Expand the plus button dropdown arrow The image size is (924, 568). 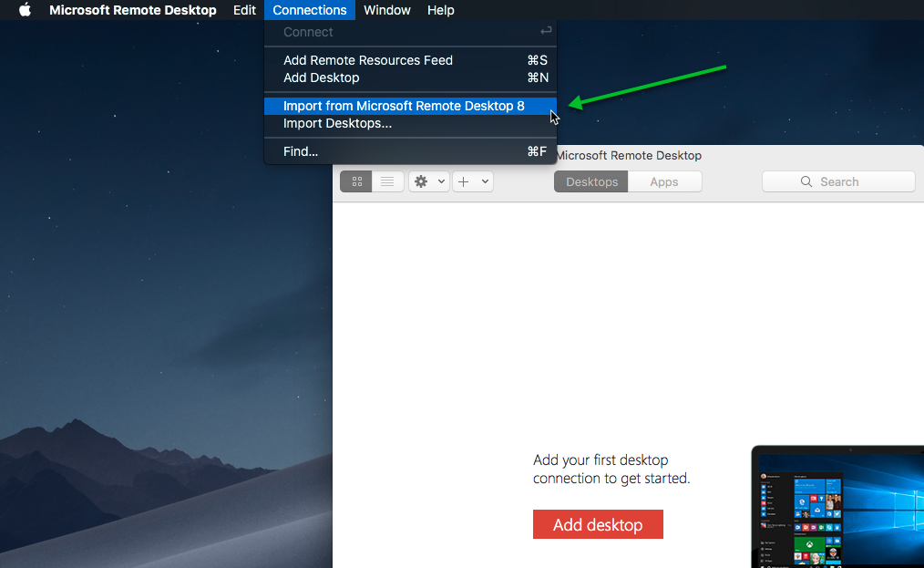485,181
